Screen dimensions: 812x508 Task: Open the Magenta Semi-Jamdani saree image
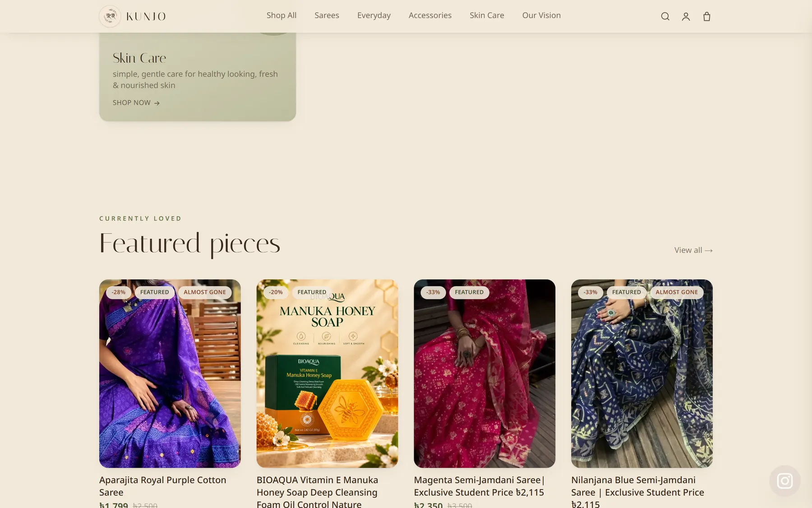click(x=484, y=373)
